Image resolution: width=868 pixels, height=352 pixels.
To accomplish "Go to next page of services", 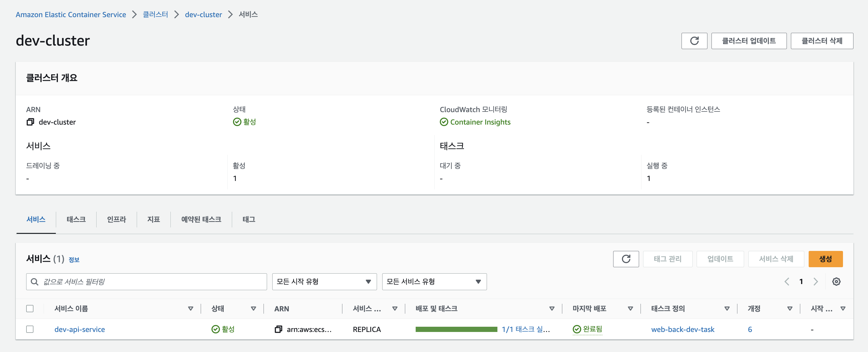I will (x=815, y=281).
